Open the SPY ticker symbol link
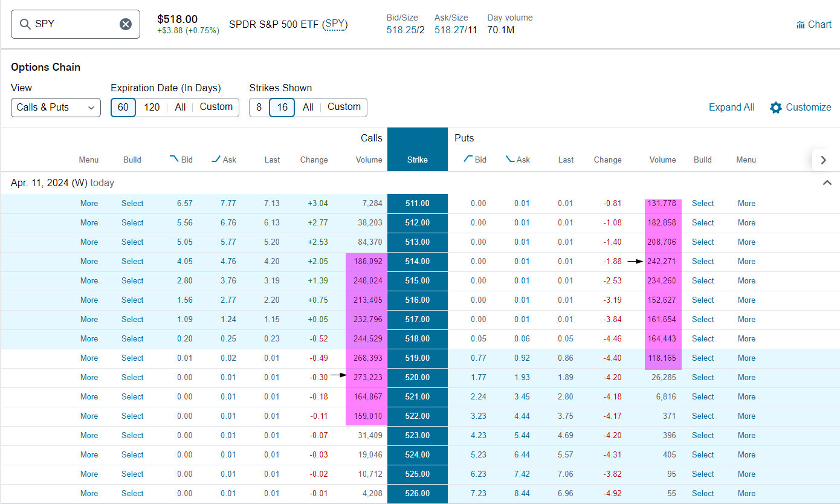This screenshot has height=504, width=840. point(335,25)
